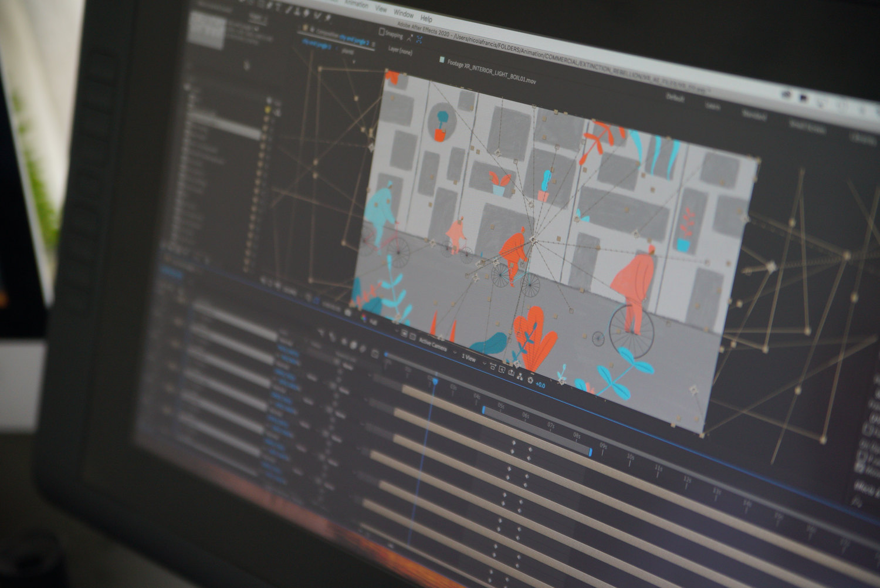Open the Composition panel menu icon
The image size is (880, 588).
[373, 44]
